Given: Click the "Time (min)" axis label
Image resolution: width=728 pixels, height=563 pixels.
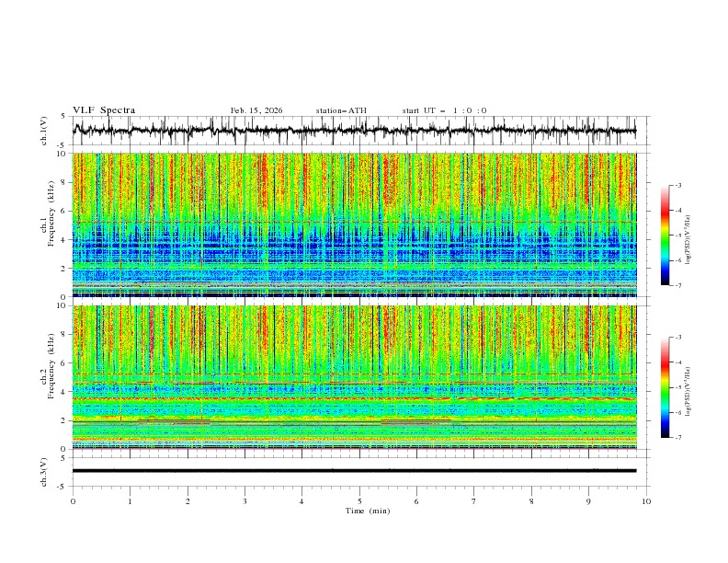Looking at the screenshot, I should (368, 511).
